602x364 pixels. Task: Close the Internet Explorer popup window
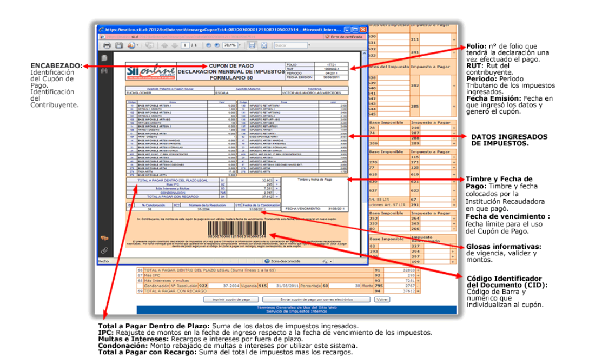pyautogui.click(x=363, y=30)
